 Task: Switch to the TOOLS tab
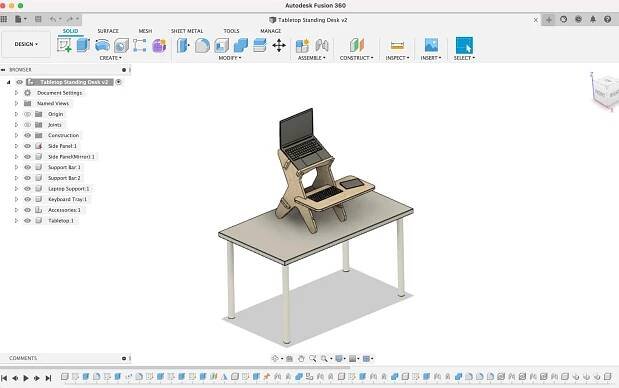[231, 31]
